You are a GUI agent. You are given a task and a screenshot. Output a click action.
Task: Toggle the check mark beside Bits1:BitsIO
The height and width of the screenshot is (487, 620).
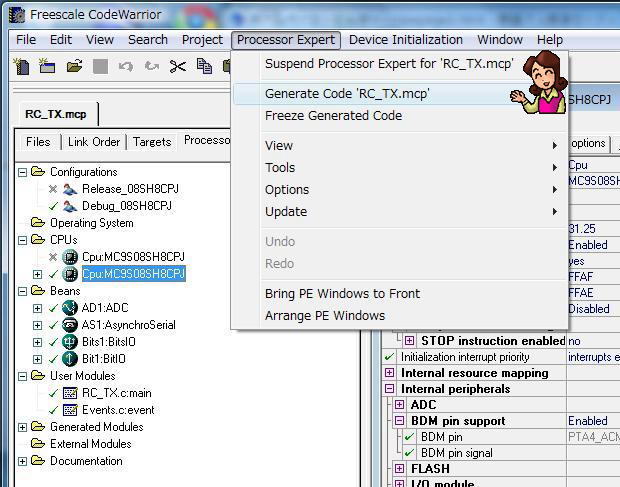[53, 342]
